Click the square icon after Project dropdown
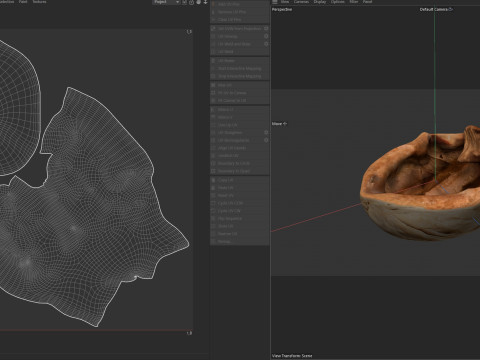The height and width of the screenshot is (360, 480). point(184,2)
